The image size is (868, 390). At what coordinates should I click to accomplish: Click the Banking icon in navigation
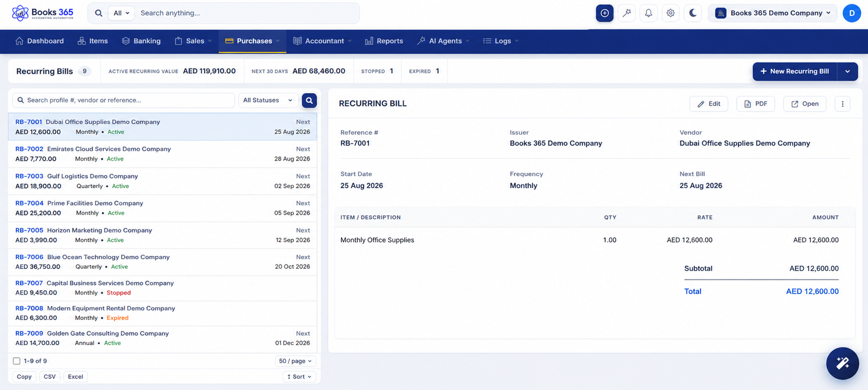click(x=126, y=41)
